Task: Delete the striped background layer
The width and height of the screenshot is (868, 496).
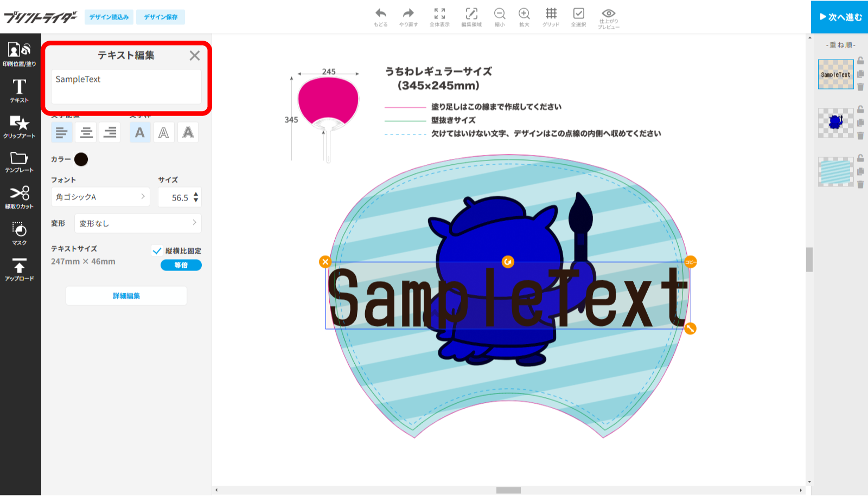Action: (x=860, y=184)
